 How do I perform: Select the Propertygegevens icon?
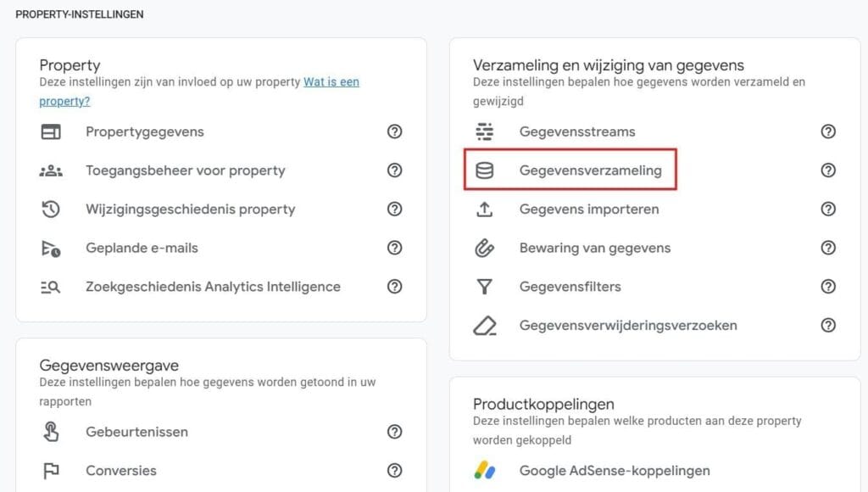(49, 131)
